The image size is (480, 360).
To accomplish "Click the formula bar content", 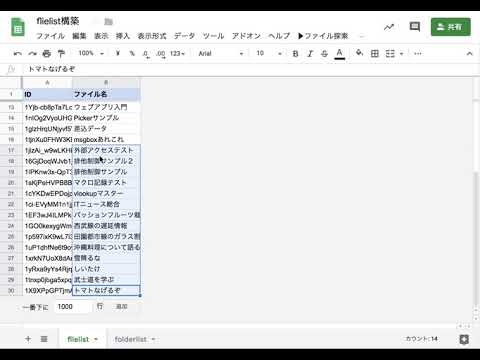I will (52, 69).
